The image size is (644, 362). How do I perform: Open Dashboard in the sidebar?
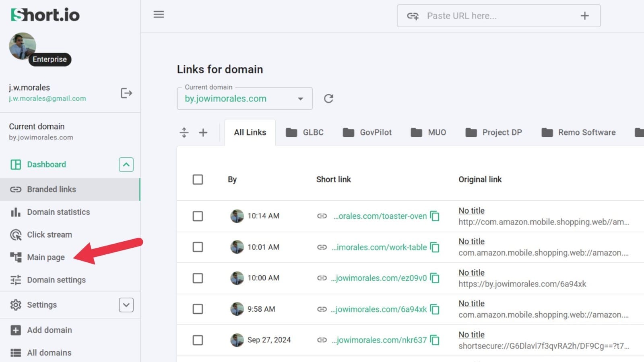point(46,165)
